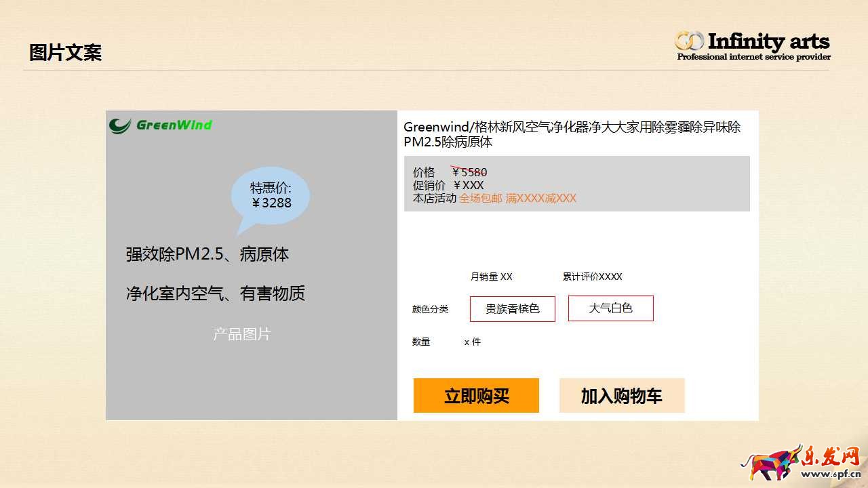Click the Infinity arts rings logo
This screenshot has width=868, height=488.
point(689,41)
